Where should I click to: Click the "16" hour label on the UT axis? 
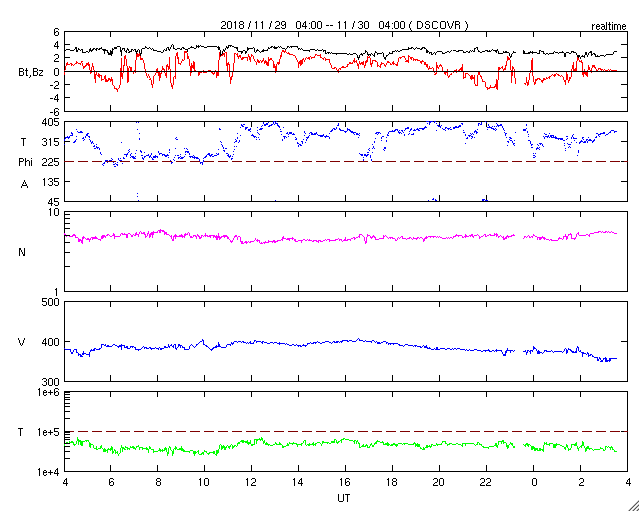coord(345,483)
